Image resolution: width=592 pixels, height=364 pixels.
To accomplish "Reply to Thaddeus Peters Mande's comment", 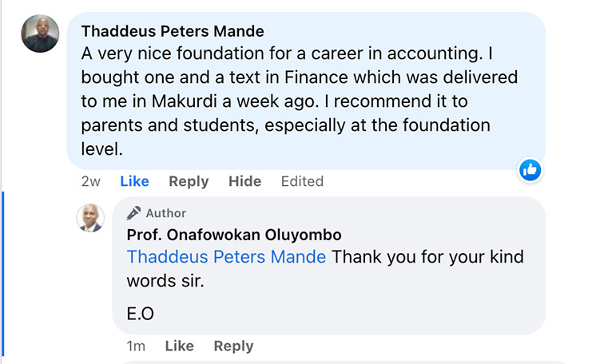I will [189, 181].
